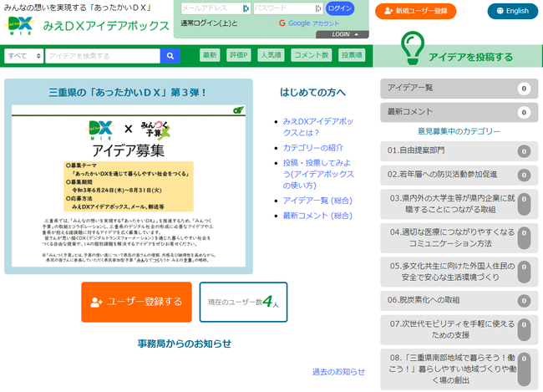
Task: Click みえDXアイデアボックス site title
Action: 106,26
